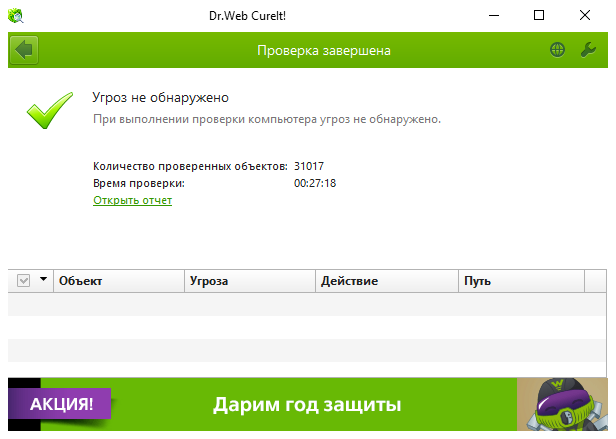Expand the dropdown arrow next to the header checkbox
616x439 pixels.
(43, 279)
